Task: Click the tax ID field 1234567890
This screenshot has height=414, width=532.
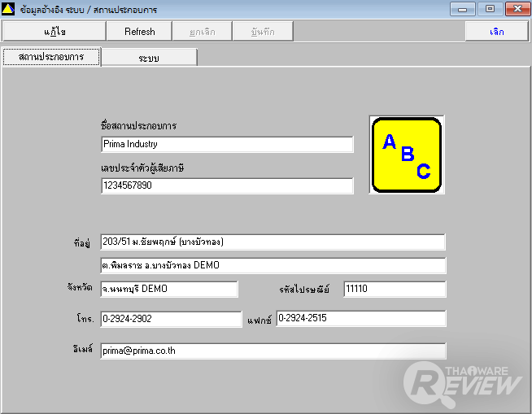Action: tap(227, 185)
